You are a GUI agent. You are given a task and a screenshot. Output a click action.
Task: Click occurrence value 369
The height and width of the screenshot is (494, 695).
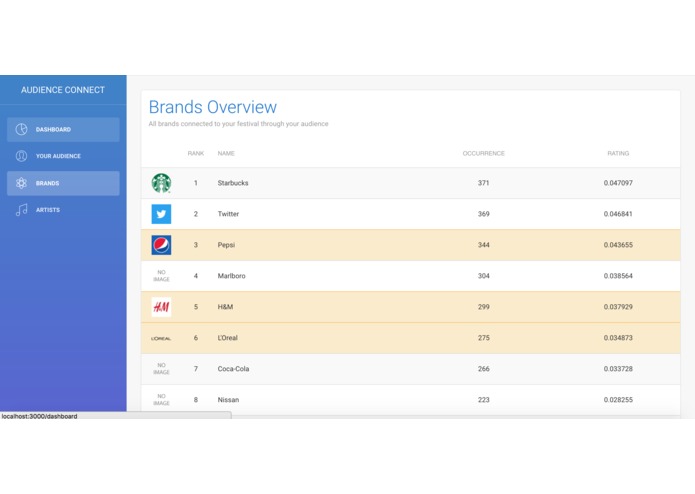coord(484,214)
